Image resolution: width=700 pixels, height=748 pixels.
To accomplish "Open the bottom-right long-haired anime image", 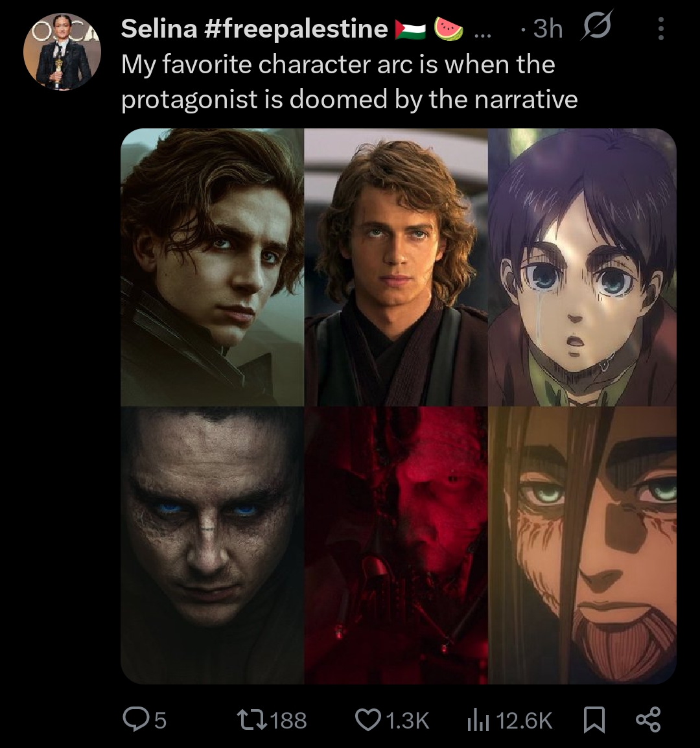I will click(581, 544).
